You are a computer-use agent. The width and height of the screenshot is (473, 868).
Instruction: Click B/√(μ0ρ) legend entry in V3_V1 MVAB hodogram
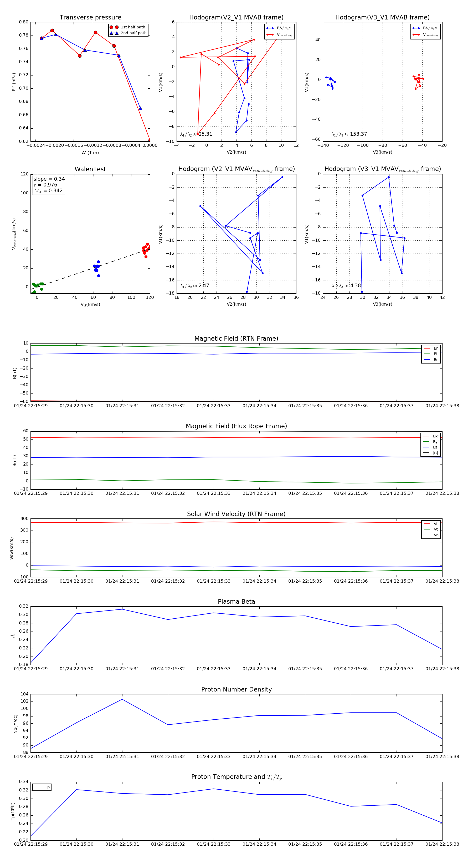[x=425, y=28]
